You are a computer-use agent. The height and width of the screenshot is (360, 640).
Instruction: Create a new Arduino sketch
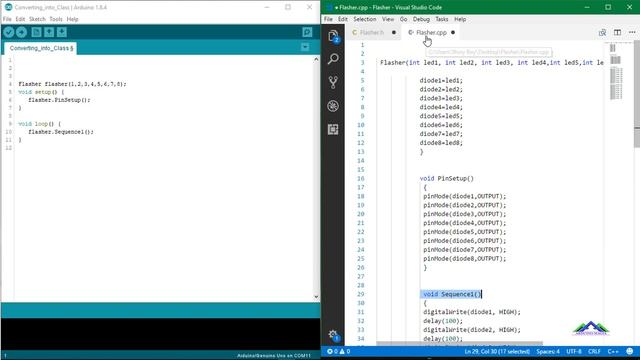(36, 32)
